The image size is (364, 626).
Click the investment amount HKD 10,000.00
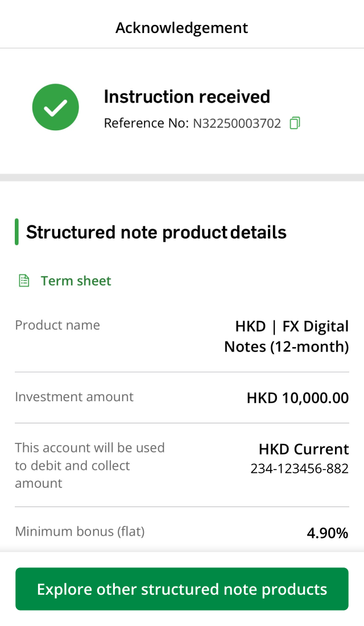point(297,398)
